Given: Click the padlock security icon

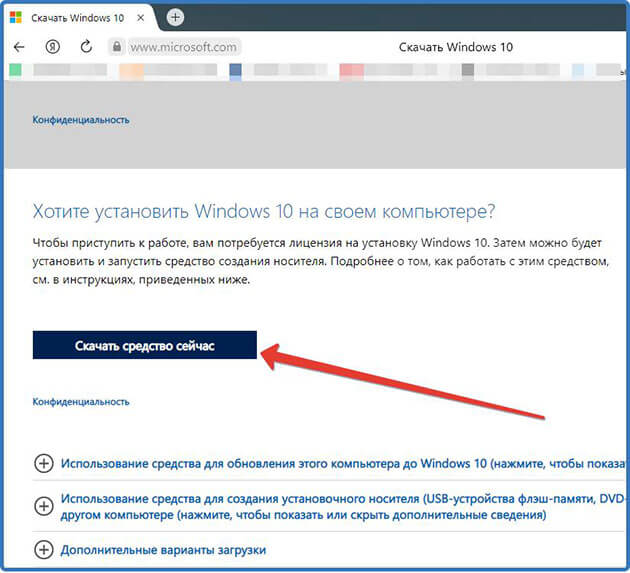Looking at the screenshot, I should (117, 47).
